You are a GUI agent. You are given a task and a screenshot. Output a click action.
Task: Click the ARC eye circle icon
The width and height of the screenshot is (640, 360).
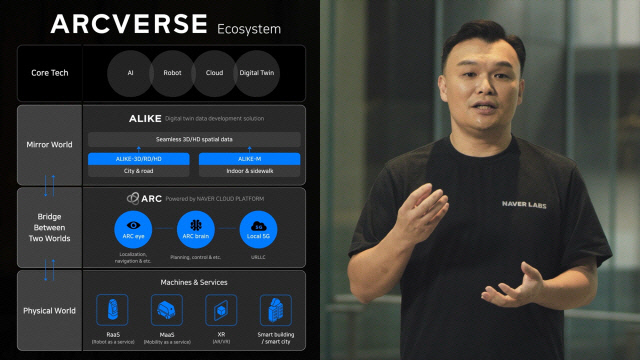click(x=133, y=229)
